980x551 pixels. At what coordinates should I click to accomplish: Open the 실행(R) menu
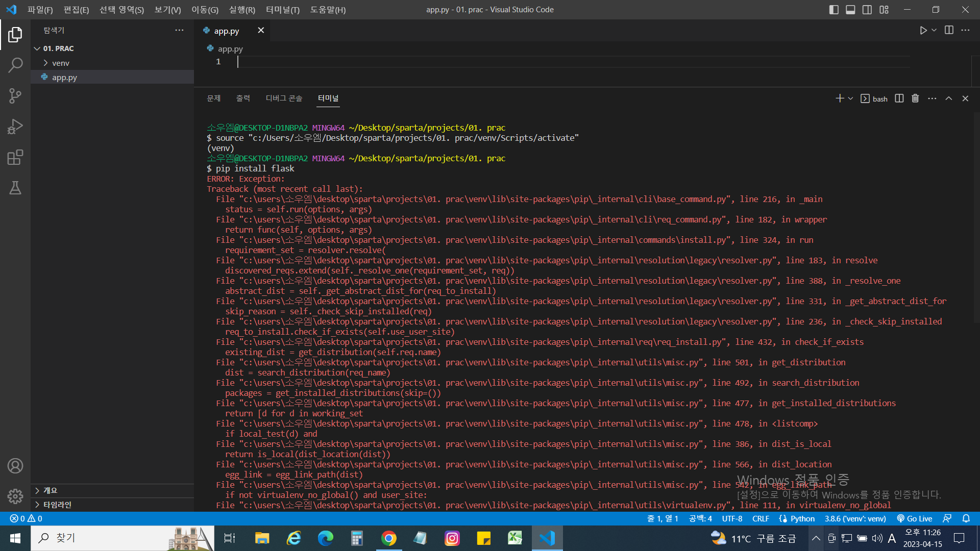242,10
